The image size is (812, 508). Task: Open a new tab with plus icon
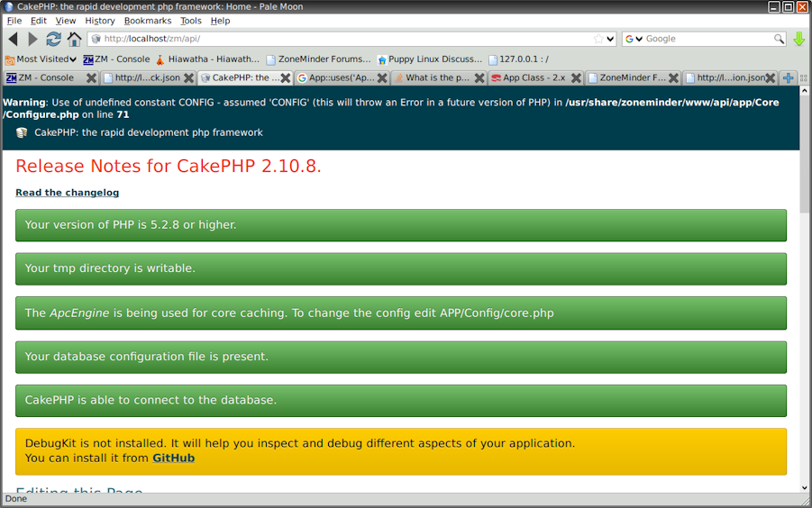789,77
